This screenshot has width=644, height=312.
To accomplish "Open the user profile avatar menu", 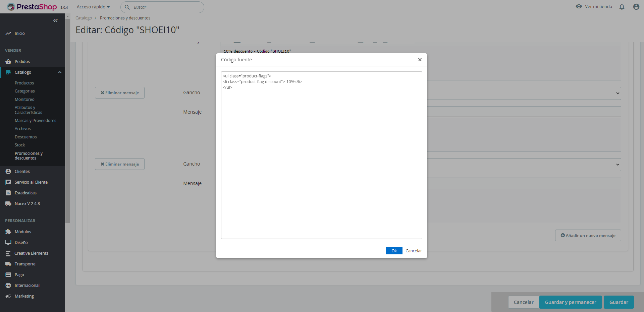I will 636,7.
